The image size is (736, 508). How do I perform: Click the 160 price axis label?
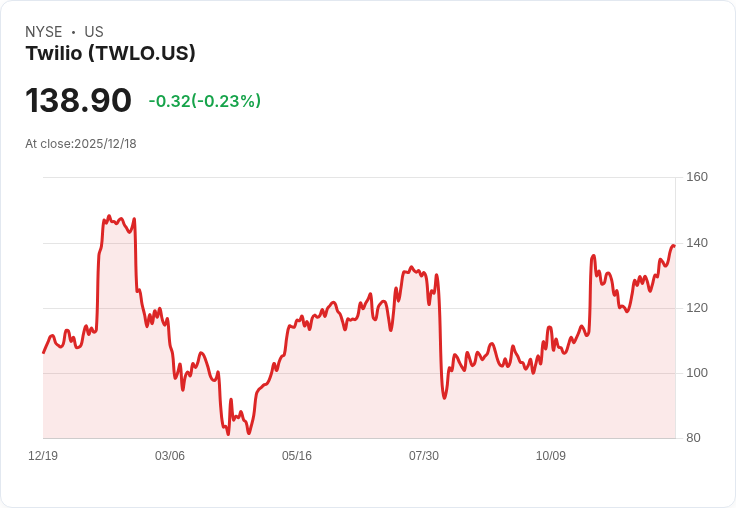(x=697, y=177)
